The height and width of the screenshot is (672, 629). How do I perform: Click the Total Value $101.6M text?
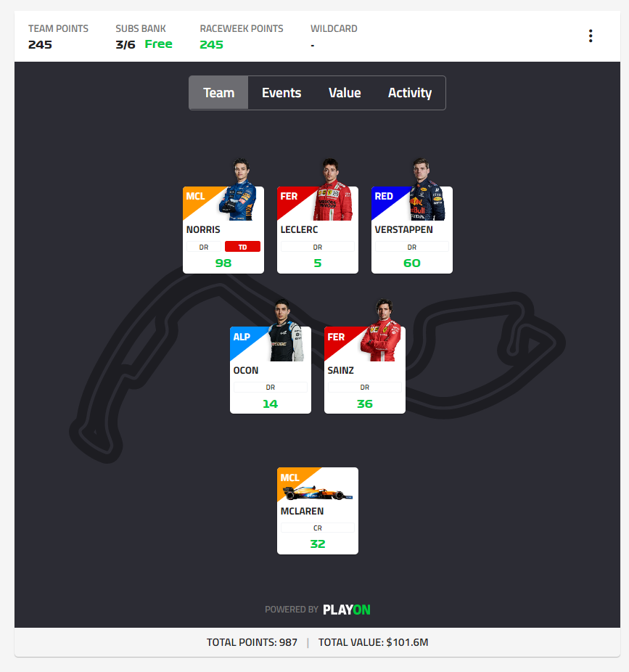coord(373,642)
